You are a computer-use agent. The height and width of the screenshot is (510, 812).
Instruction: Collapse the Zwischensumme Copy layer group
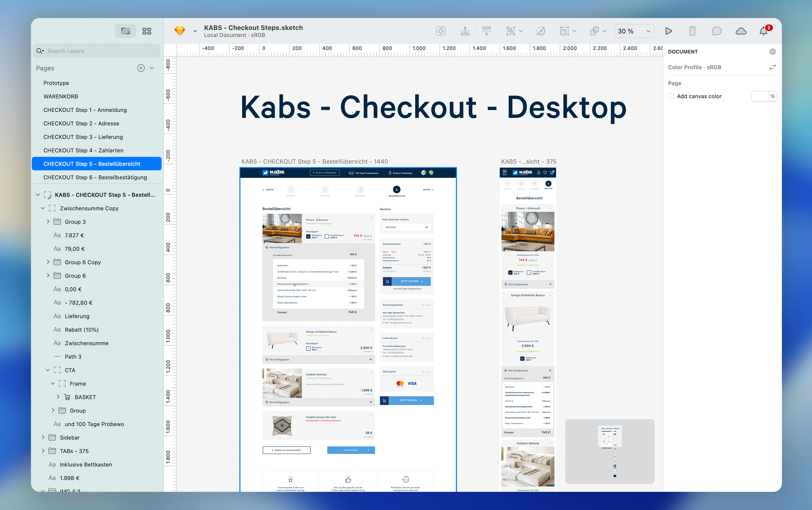(x=43, y=209)
